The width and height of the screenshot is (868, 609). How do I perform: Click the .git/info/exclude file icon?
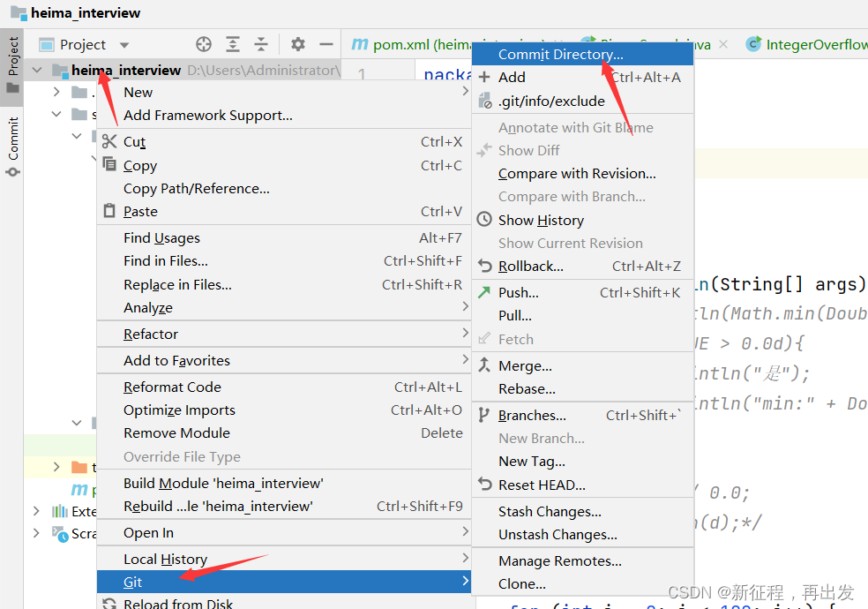(x=484, y=101)
